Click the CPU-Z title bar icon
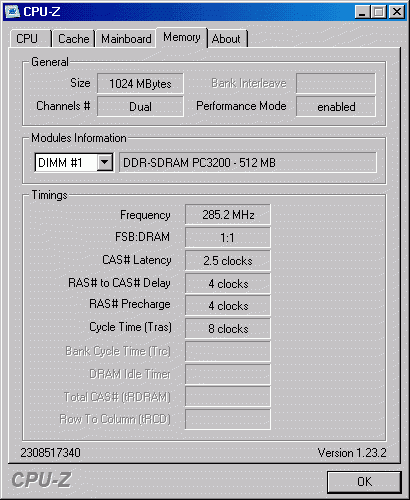 point(13,11)
